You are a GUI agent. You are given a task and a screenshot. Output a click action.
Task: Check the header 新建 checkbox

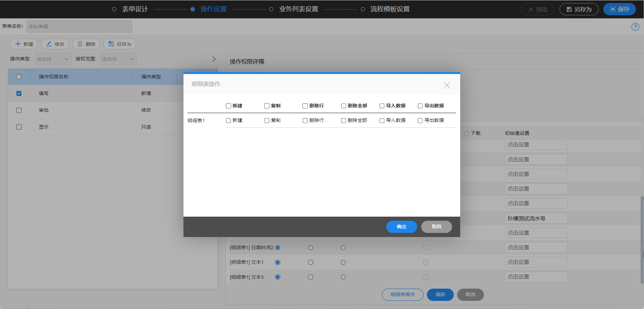point(228,106)
